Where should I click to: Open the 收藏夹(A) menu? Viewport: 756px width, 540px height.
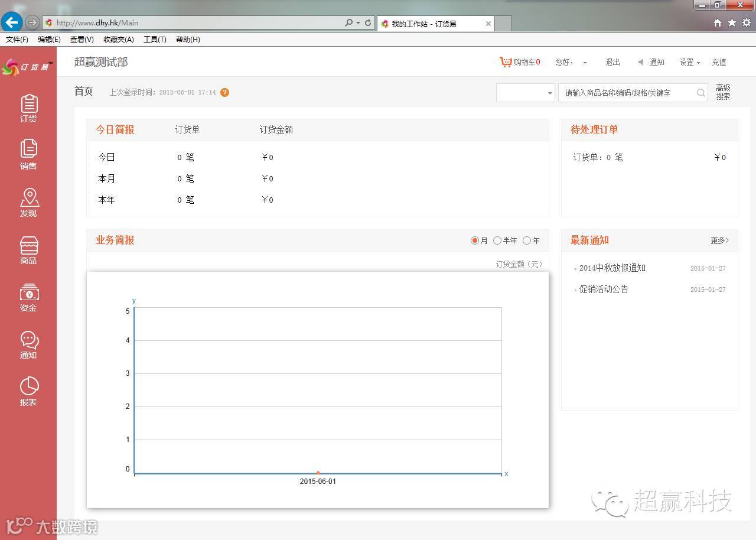118,40
